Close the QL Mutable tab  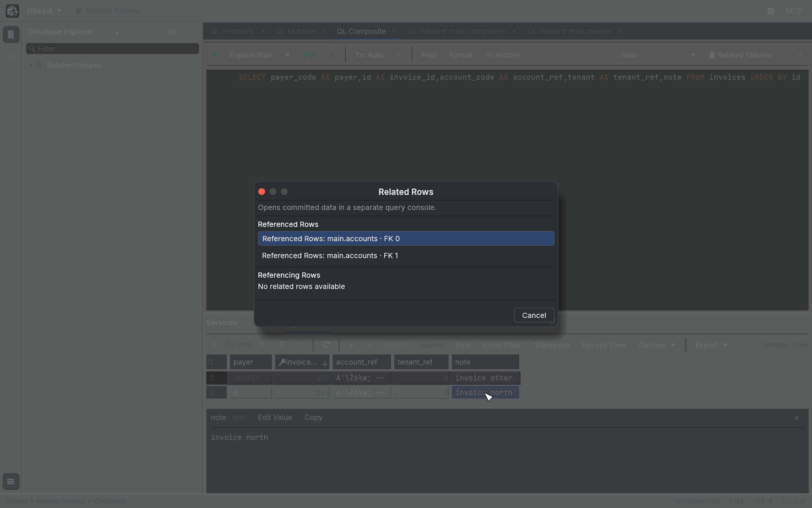(x=324, y=31)
